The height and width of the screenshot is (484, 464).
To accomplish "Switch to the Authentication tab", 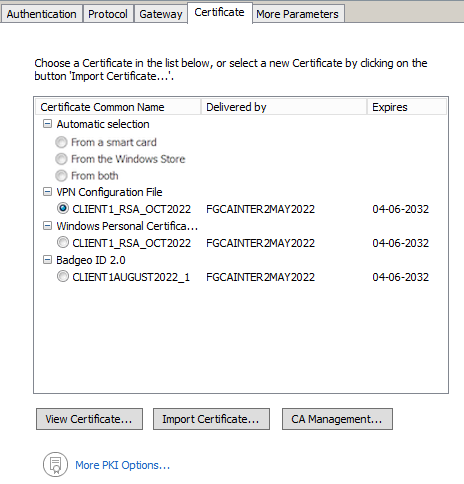I will (x=42, y=14).
